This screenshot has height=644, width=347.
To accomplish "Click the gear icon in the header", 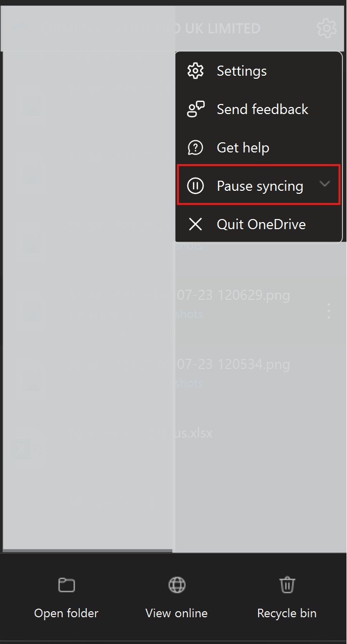I will 326,28.
